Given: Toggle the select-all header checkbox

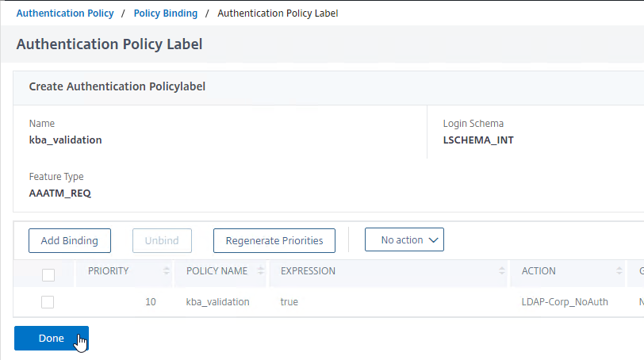Looking at the screenshot, I should (x=48, y=275).
